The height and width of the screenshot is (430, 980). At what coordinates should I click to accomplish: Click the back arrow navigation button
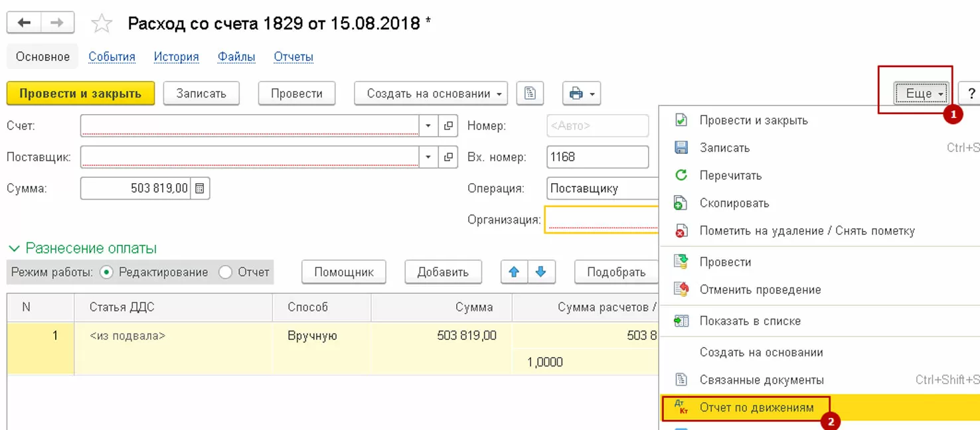(x=24, y=23)
